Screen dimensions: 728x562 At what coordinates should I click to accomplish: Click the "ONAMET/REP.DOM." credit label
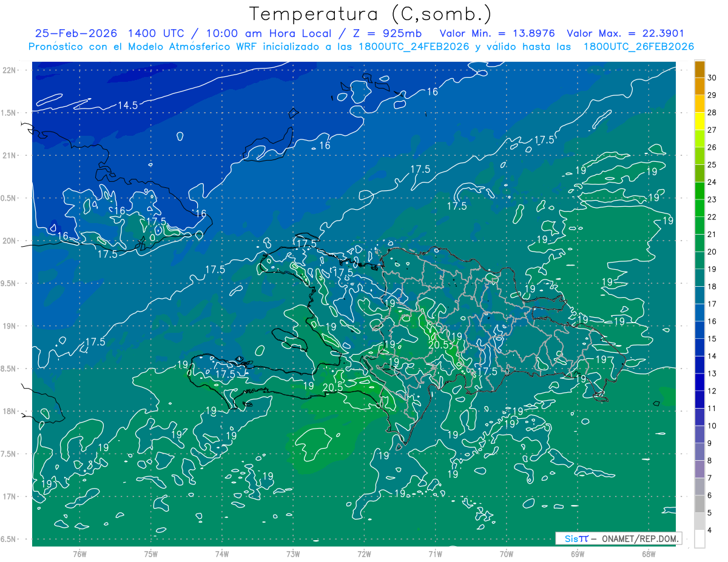tap(639, 538)
